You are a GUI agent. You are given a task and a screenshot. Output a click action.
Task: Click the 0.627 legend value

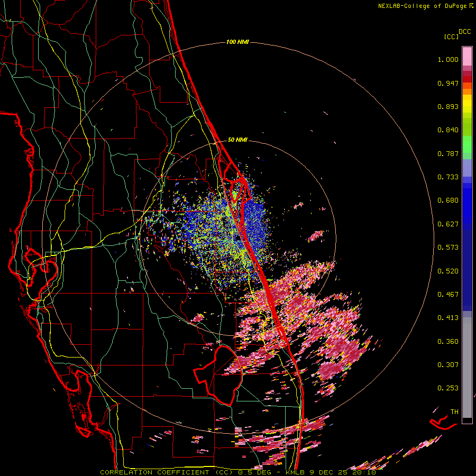[x=448, y=224]
